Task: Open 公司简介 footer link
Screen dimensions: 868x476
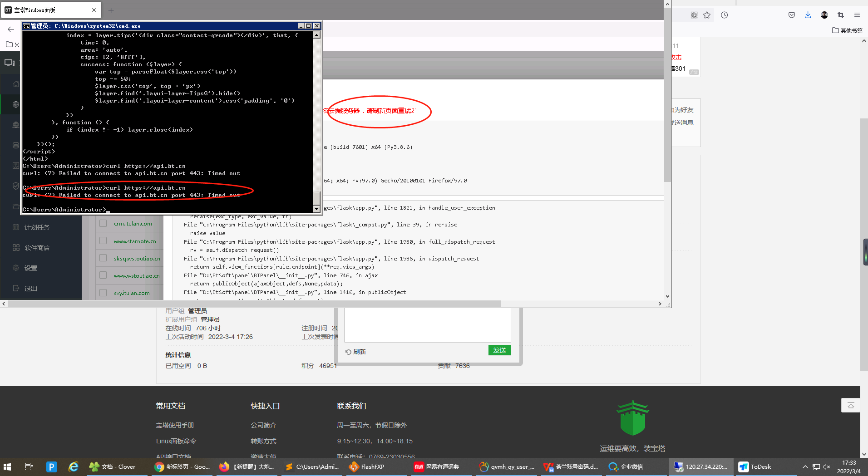Action: pyautogui.click(x=263, y=425)
